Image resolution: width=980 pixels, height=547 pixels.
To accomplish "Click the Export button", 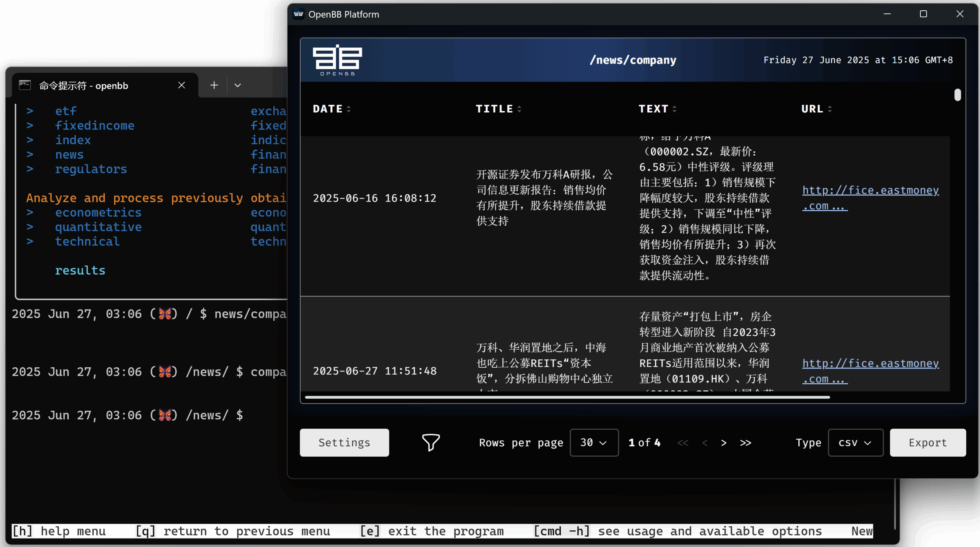I will [928, 443].
